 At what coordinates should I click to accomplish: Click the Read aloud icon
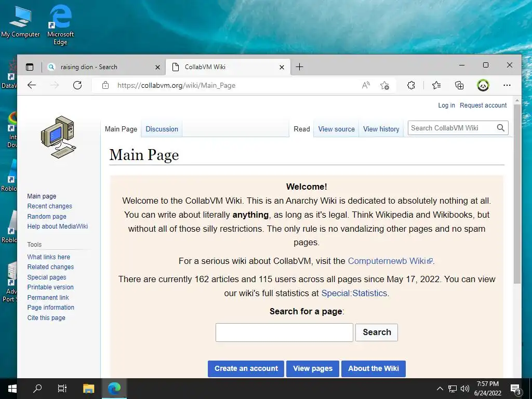coord(366,85)
